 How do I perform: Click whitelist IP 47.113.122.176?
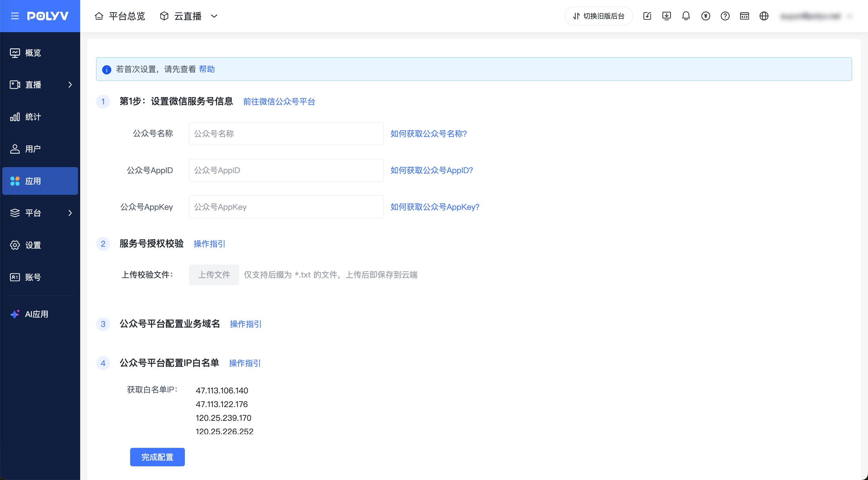tap(222, 404)
